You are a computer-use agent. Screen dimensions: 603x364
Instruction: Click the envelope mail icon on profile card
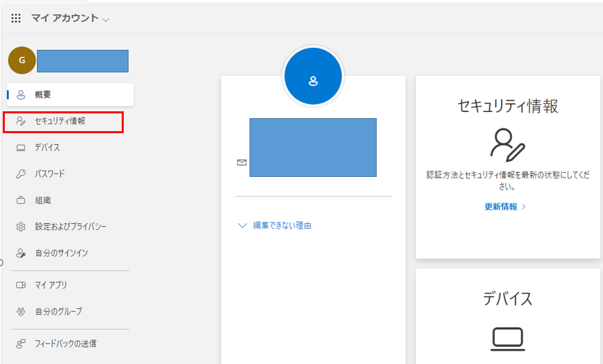241,163
